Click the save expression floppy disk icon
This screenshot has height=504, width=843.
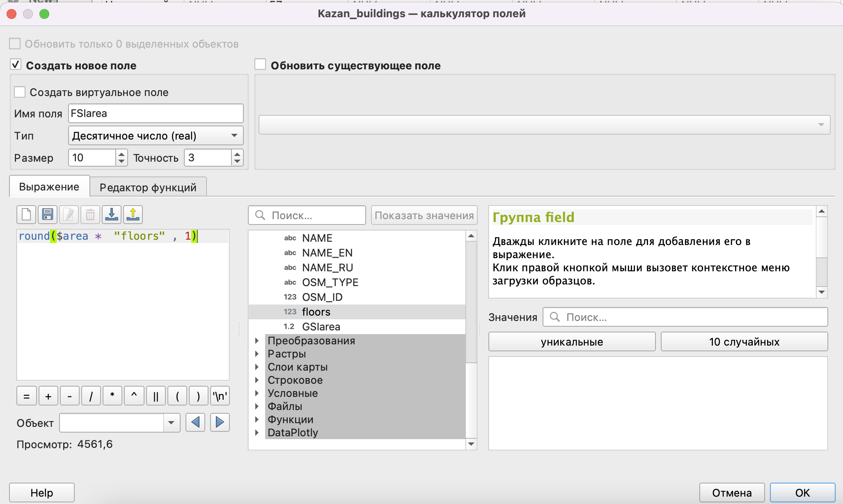point(48,214)
